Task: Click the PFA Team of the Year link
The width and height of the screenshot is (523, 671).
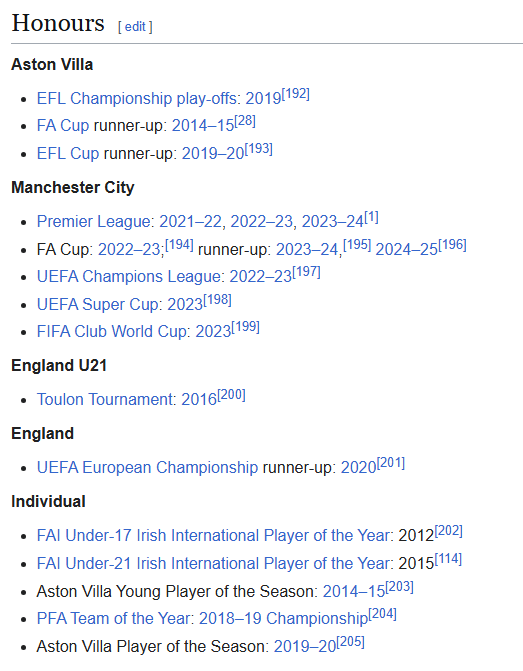Action: 114,619
